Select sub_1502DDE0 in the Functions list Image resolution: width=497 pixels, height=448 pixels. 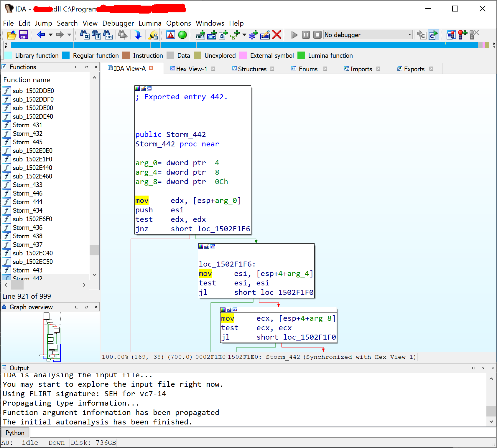33,91
